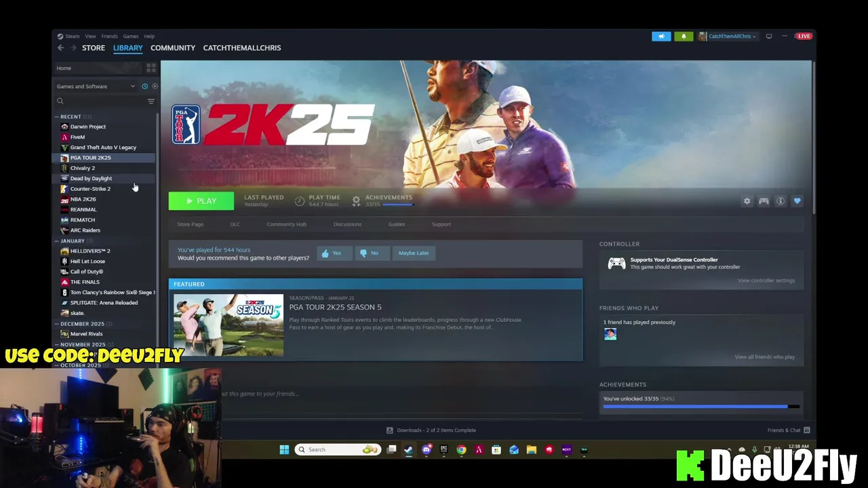Image resolution: width=868 pixels, height=488 pixels.
Task: Open the Store Page link
Action: pyautogui.click(x=190, y=224)
